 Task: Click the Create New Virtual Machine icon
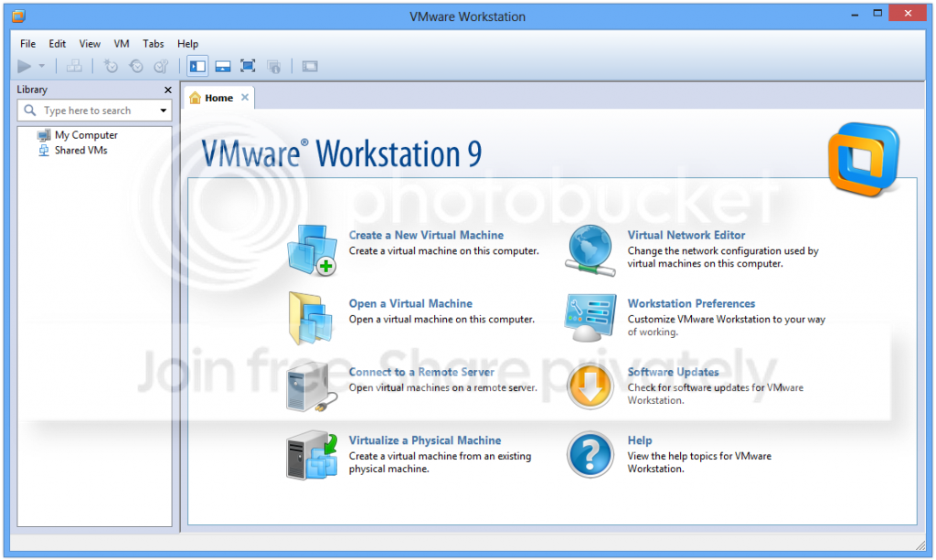[x=312, y=250]
